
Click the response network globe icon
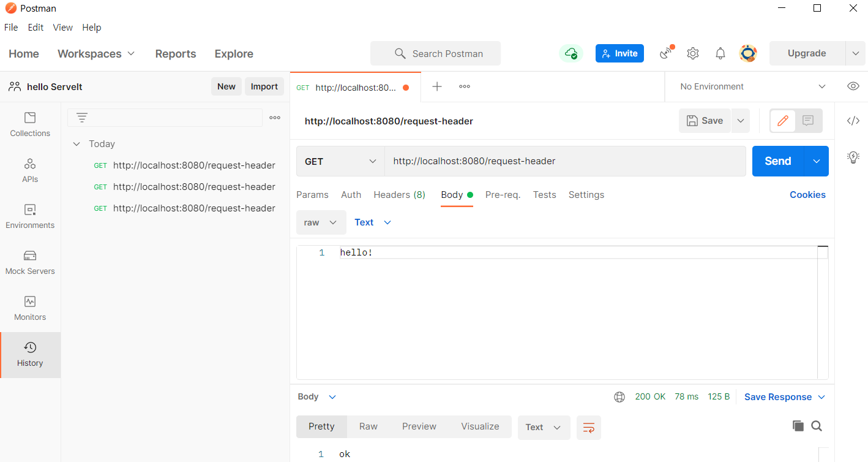(619, 397)
